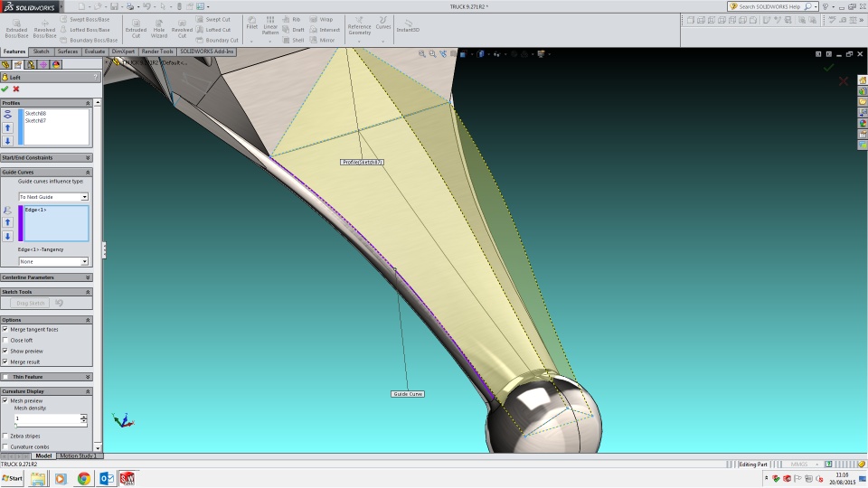Select the Rib tool
The width and height of the screenshot is (868, 488).
(x=292, y=19)
